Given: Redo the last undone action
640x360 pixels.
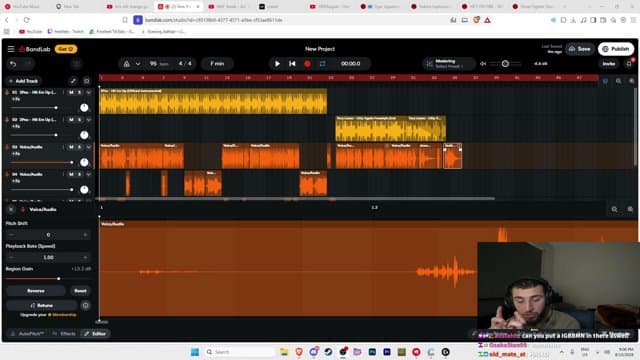Looking at the screenshot, I should tap(28, 64).
